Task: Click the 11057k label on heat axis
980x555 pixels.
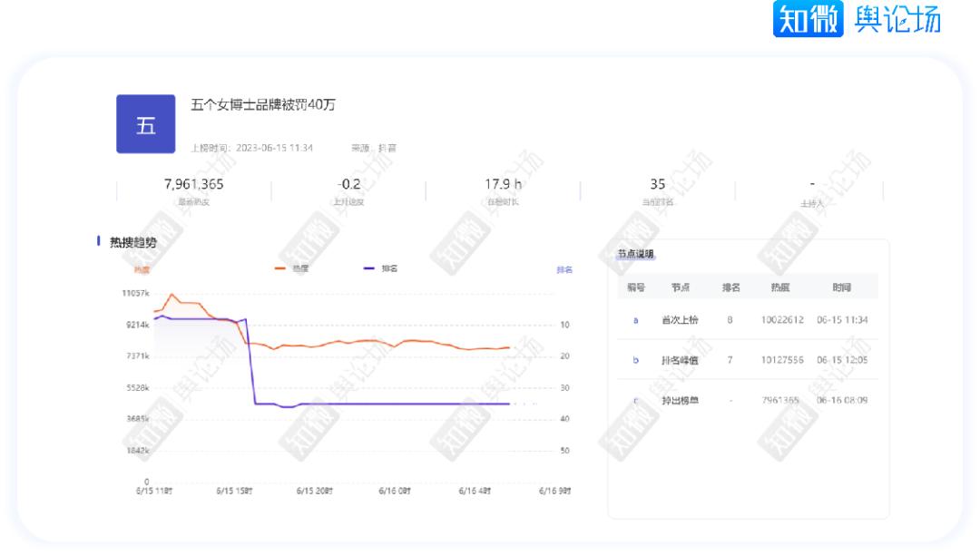Action: [x=135, y=294]
